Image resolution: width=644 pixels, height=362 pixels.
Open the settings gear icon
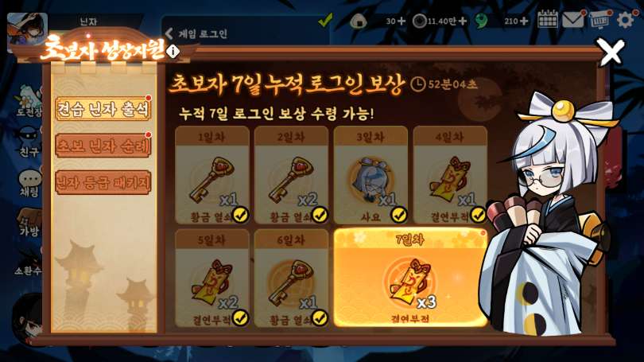click(x=626, y=19)
